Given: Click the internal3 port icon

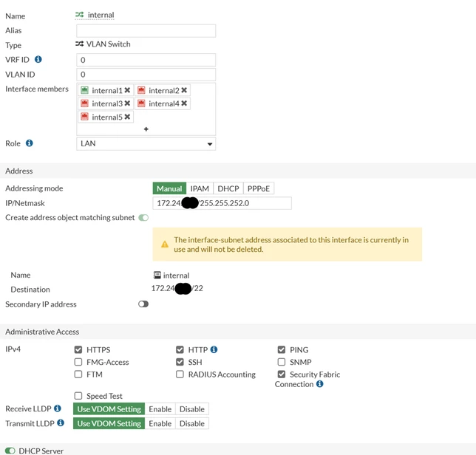Looking at the screenshot, I should (x=85, y=103).
